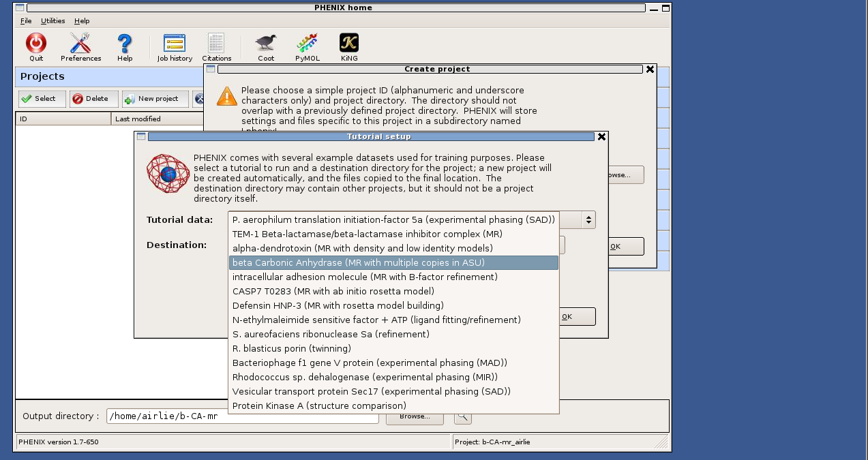Open the File menu

click(x=26, y=21)
